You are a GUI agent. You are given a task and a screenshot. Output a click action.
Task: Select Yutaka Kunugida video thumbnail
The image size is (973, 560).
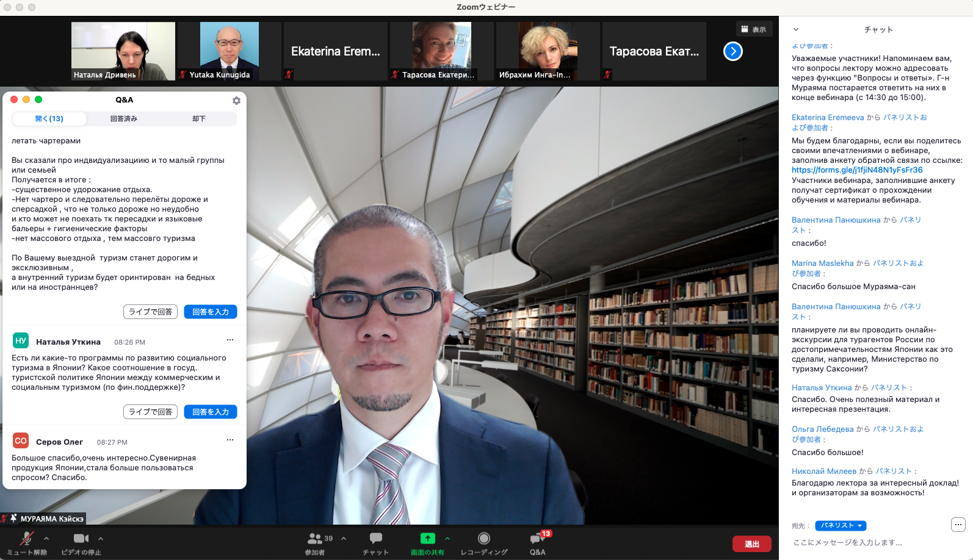[x=229, y=51]
